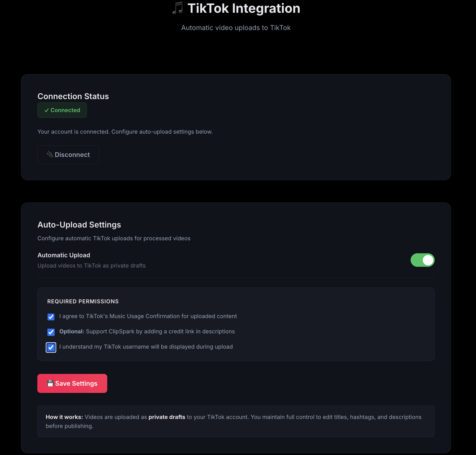Click the music note icon in the title
This screenshot has width=476, height=455.
(x=178, y=8)
